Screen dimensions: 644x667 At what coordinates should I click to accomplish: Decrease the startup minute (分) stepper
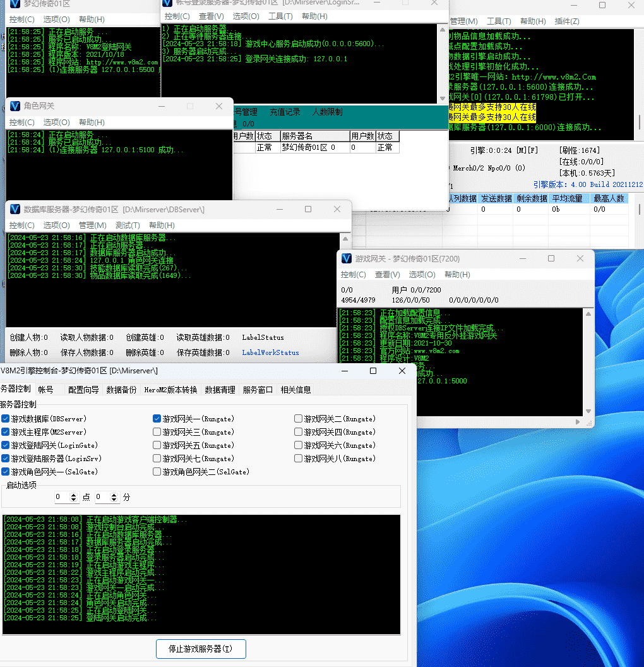pyautogui.click(x=114, y=500)
